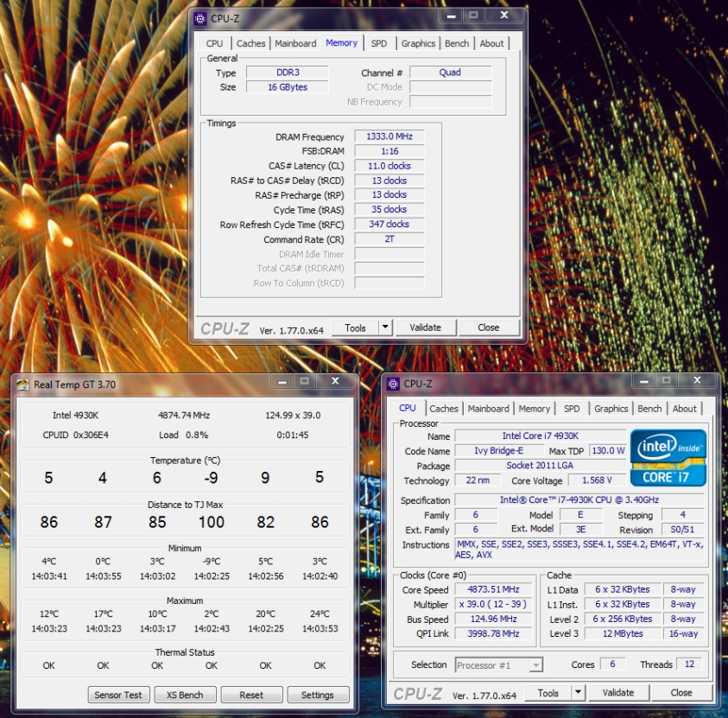Click Tools button in lower CPU-Z window
This screenshot has width=728, height=718.
click(548, 693)
